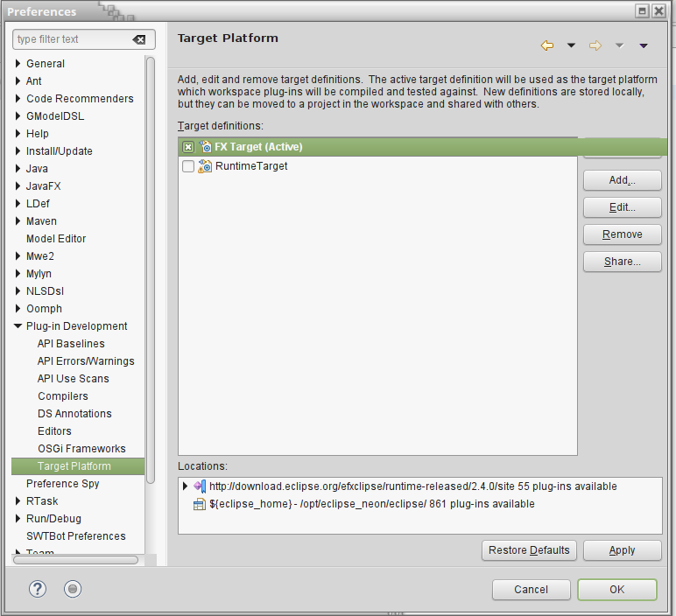The height and width of the screenshot is (616, 676).
Task: Open Compilers preference page
Action: (63, 396)
